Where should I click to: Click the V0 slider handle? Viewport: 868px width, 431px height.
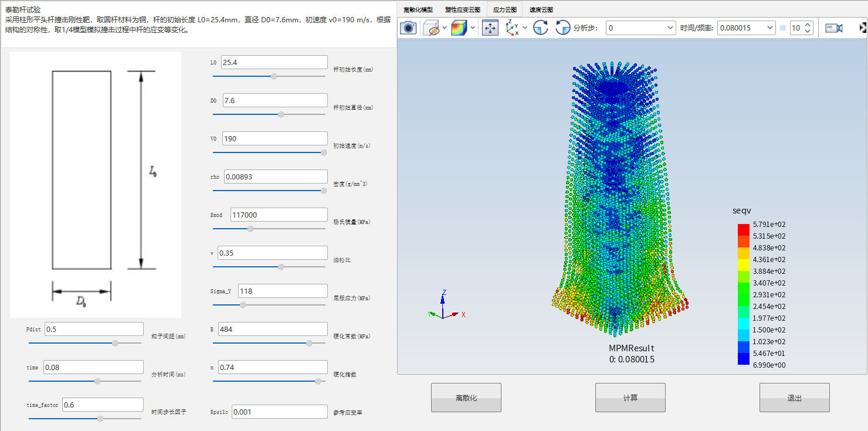(x=323, y=152)
